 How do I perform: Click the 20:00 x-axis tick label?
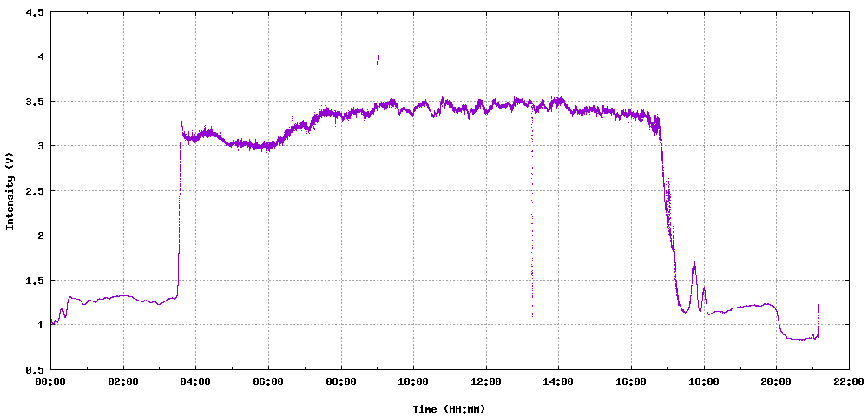(x=775, y=381)
